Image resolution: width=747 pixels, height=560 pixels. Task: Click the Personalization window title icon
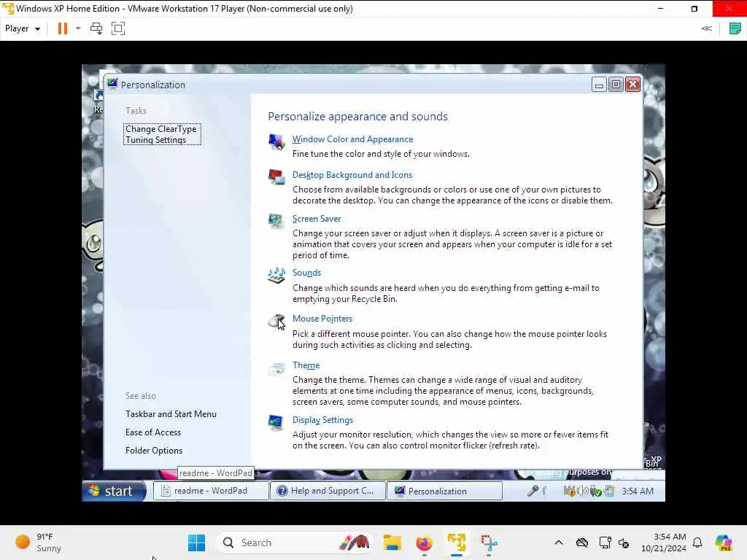tap(112, 84)
